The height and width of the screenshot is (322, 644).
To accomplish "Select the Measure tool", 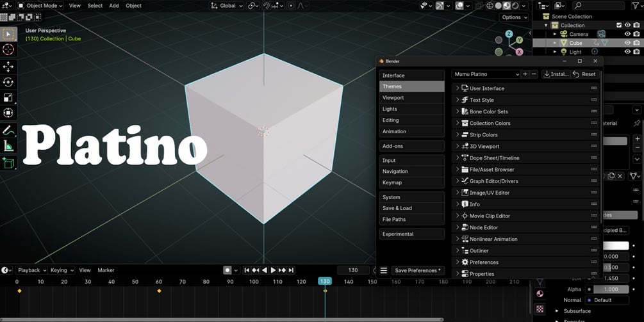I will (x=8, y=145).
